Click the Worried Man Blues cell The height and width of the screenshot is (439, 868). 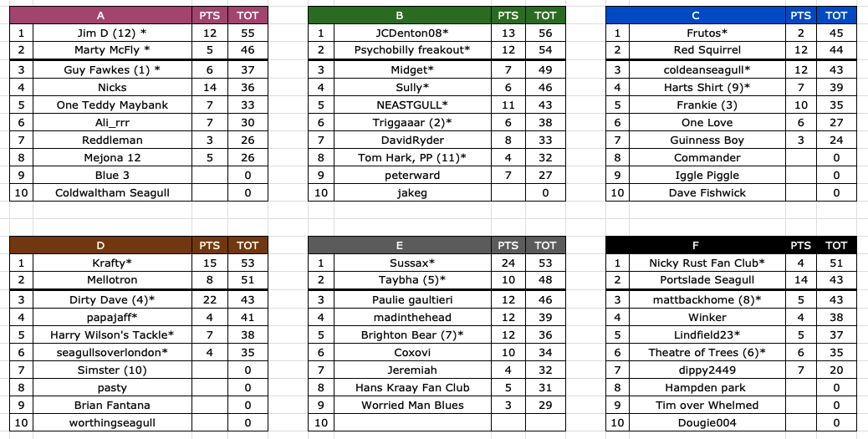412,405
